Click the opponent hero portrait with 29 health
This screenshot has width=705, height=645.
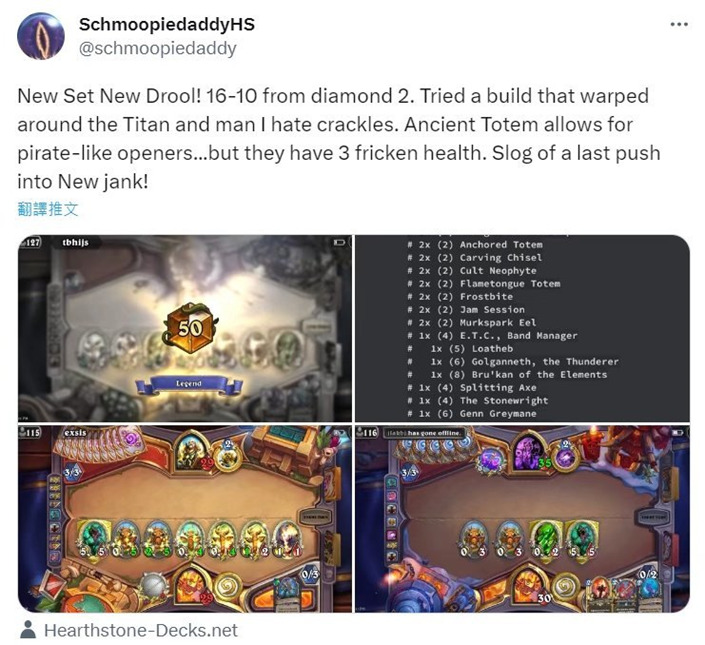(193, 450)
